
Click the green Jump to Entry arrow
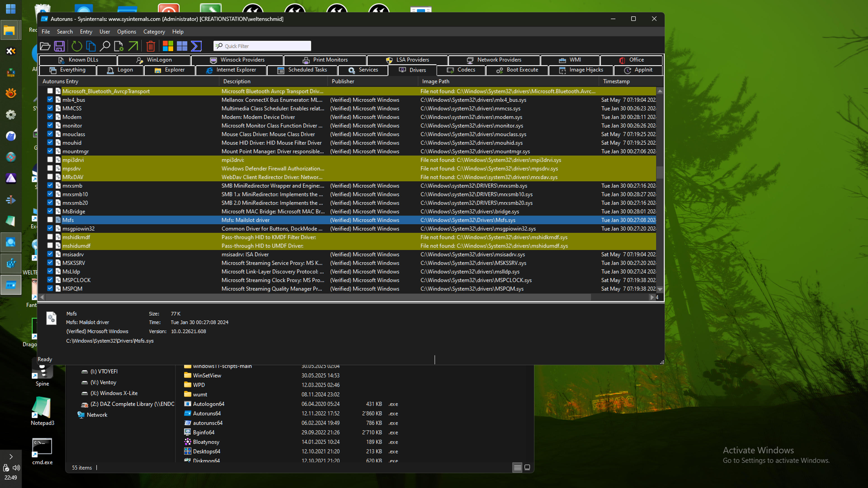133,46
